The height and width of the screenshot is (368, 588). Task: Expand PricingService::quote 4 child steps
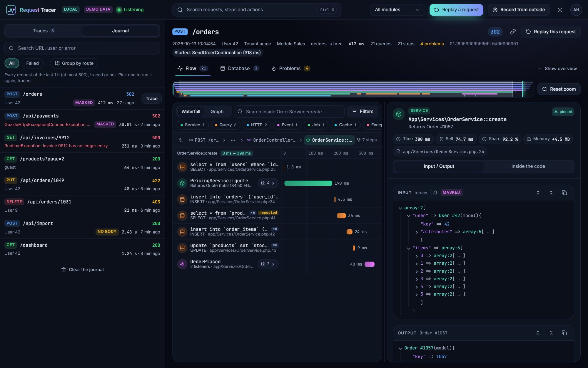[268, 183]
